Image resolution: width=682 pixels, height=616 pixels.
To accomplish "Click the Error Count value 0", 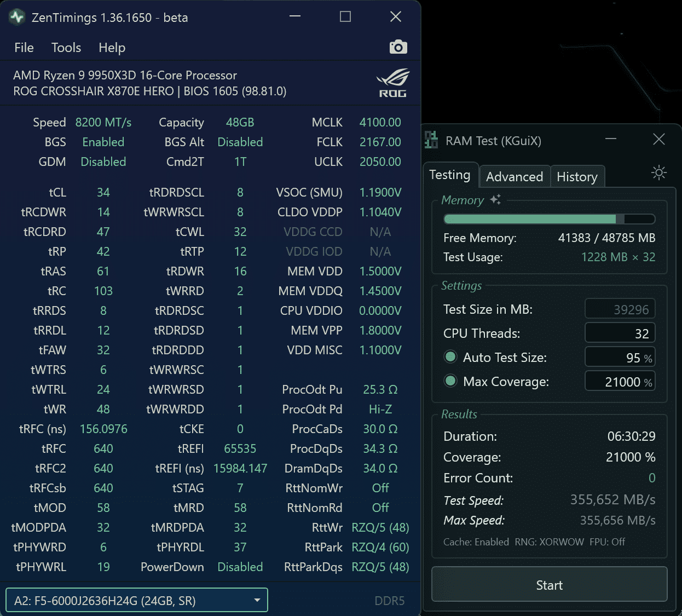I will pos(652,478).
